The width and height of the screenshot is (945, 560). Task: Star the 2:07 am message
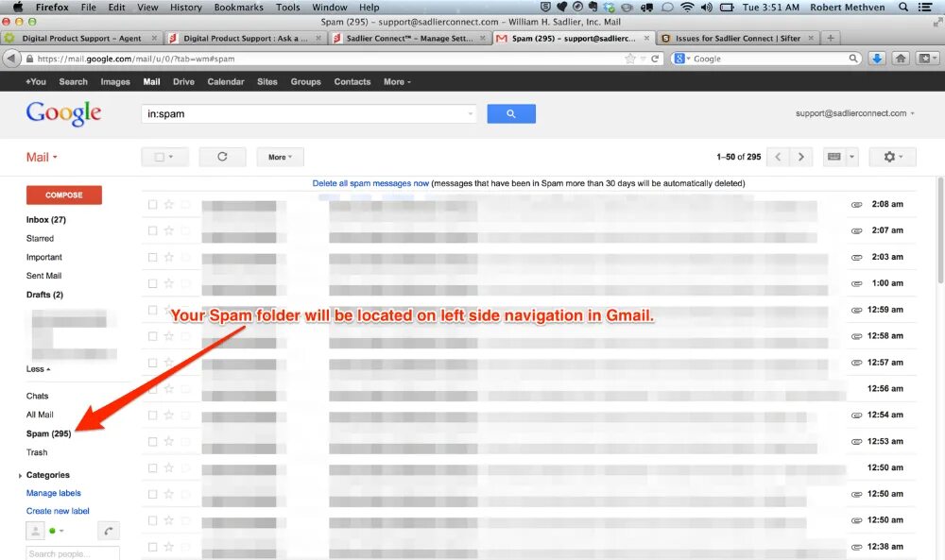tap(169, 230)
